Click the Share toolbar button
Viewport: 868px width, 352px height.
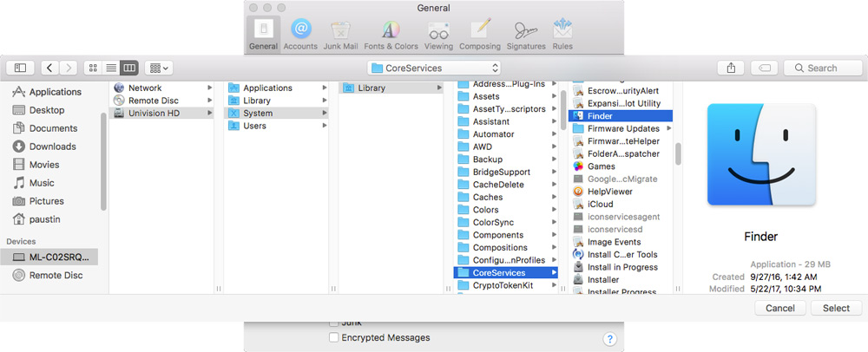coord(731,68)
